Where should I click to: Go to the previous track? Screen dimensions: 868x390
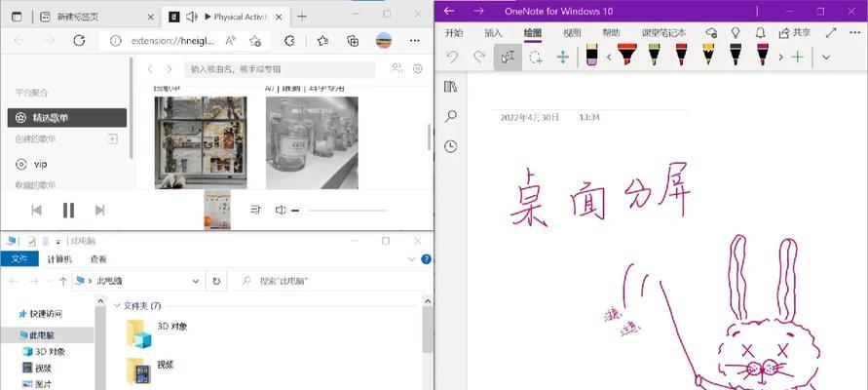37,210
